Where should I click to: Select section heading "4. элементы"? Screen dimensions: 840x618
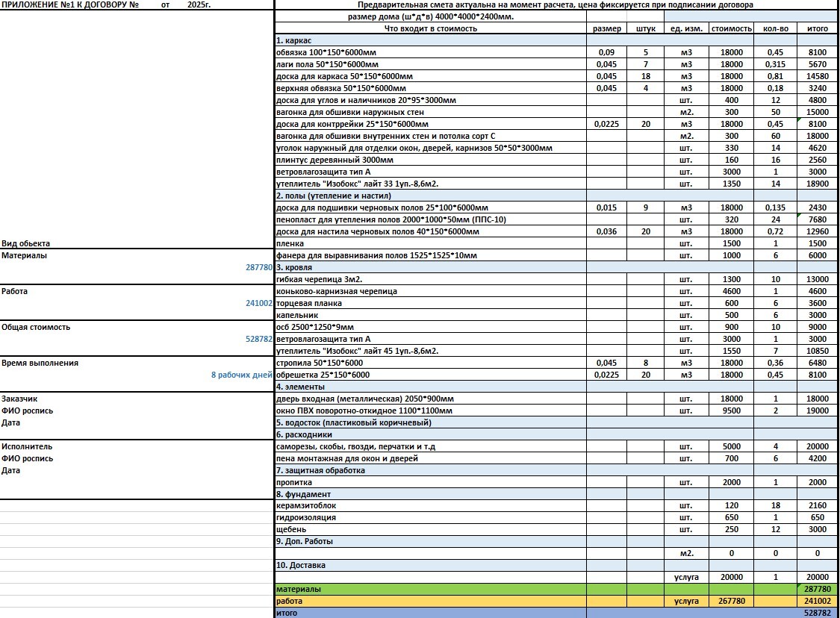pyautogui.click(x=431, y=387)
